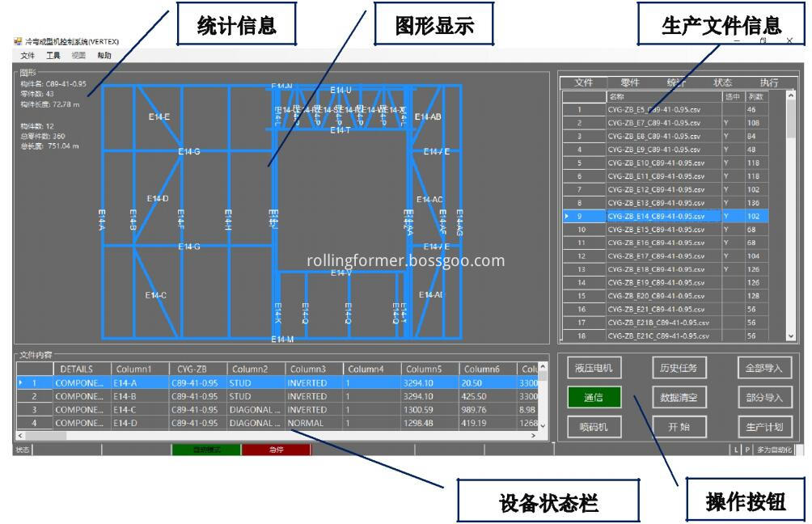Click the 名称 column header in the file list
812x524 pixels.
664,96
